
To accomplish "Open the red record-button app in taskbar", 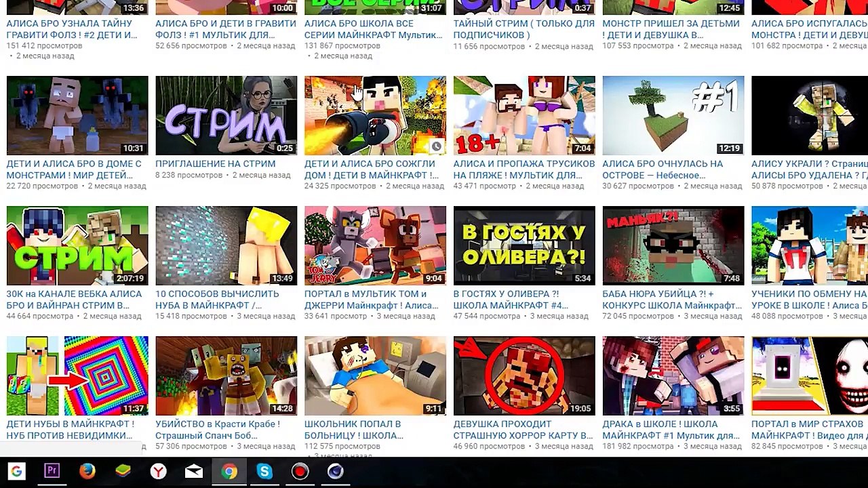I will pos(300,472).
